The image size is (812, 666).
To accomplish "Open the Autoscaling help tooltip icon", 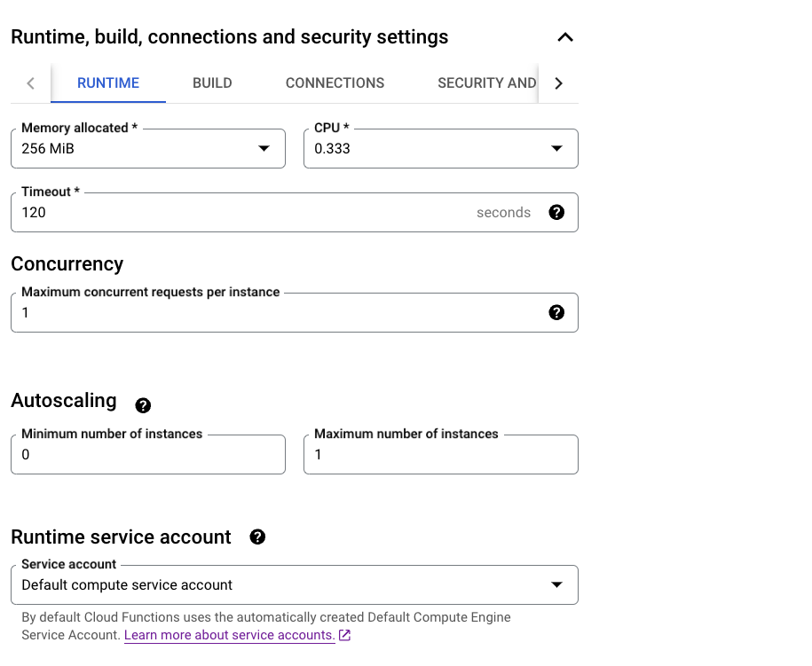I will point(143,405).
